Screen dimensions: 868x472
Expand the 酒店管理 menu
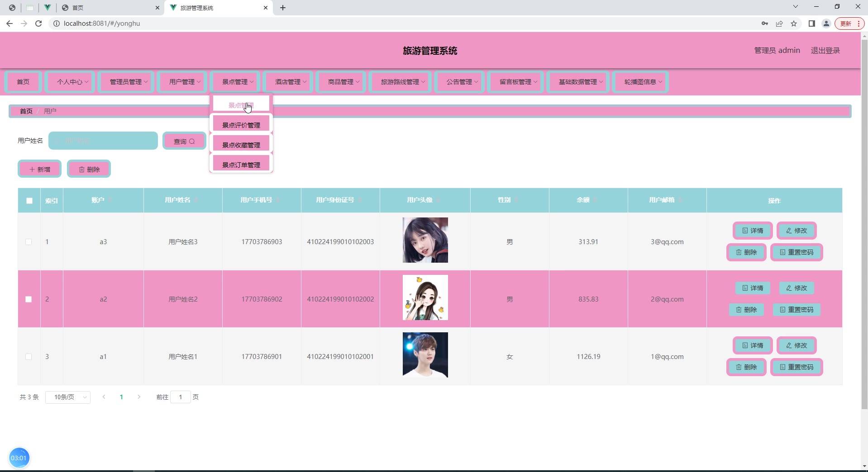click(288, 82)
